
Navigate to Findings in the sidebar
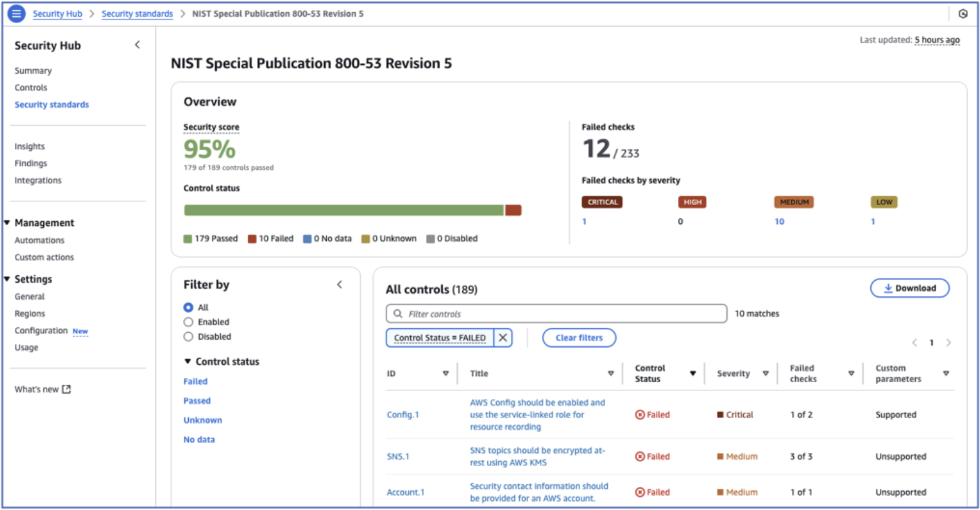click(30, 163)
